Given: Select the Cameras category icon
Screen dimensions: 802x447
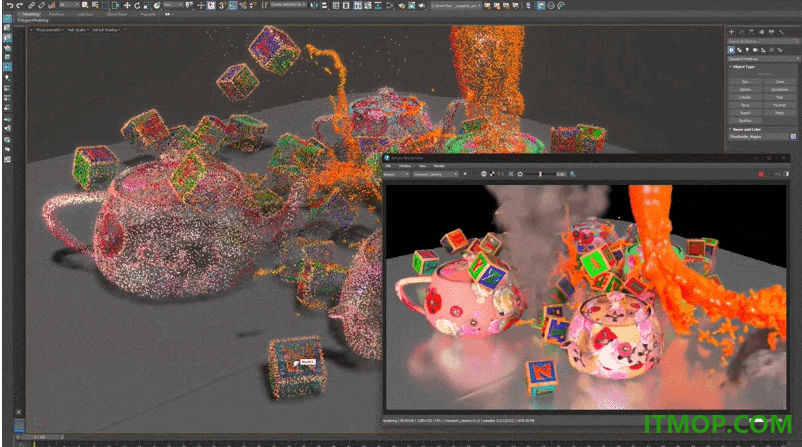Looking at the screenshot, I should point(755,50).
